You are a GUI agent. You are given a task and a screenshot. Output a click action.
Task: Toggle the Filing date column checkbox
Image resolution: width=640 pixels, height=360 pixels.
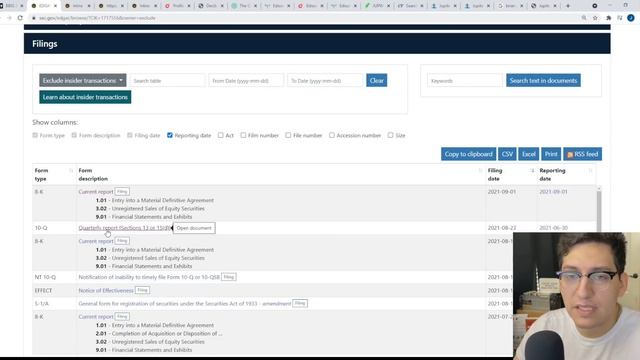[129, 135]
